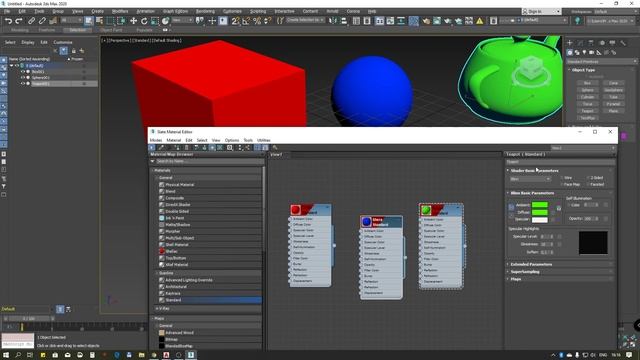Toggle the Percent Snap icon
Image resolution: width=640 pixels, height=360 pixels.
click(257, 21)
